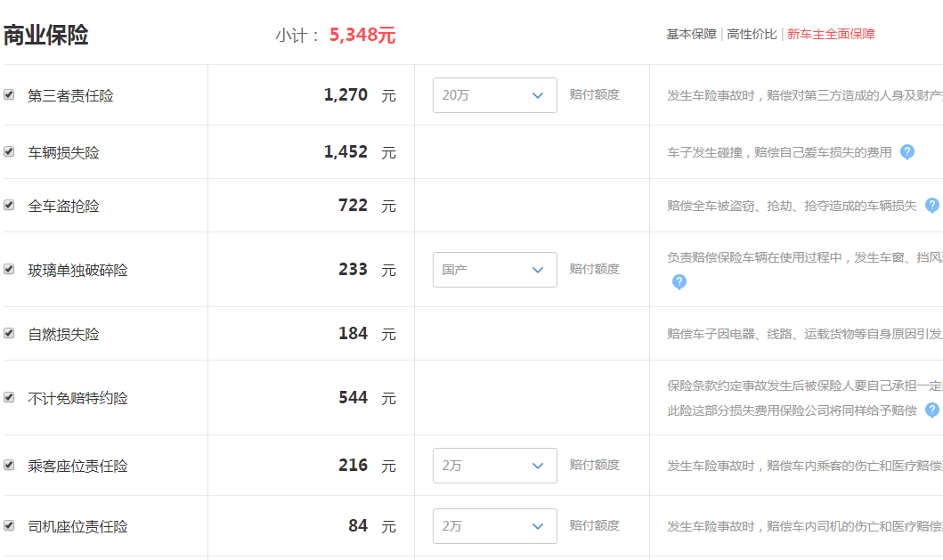Uncheck 第三者责任险 checkbox
This screenshot has height=560, width=943.
(x=9, y=94)
